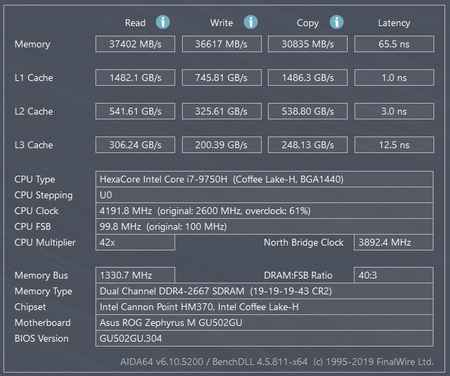Viewport: 450px width, 376px height.
Task: Click the Memory Type label
Action: coord(43,292)
